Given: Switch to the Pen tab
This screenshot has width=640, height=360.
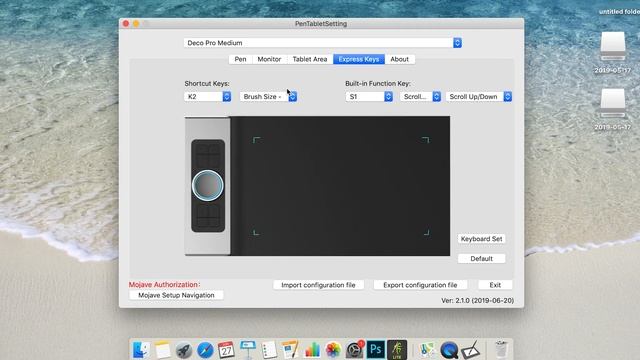Looking at the screenshot, I should pos(240,59).
